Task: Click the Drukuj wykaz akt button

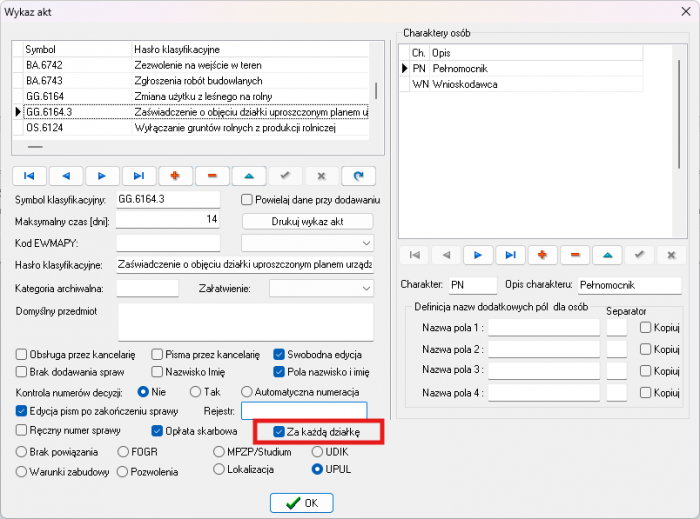Action: point(308,221)
